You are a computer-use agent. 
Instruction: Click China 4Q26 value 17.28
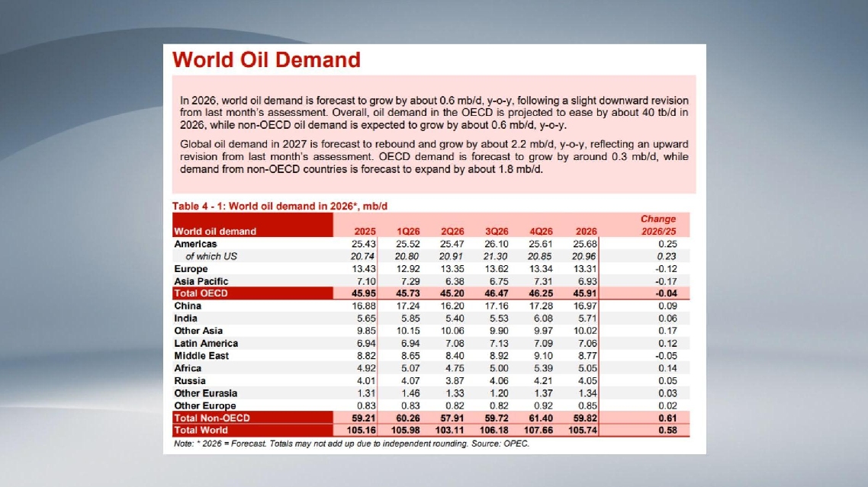point(541,306)
